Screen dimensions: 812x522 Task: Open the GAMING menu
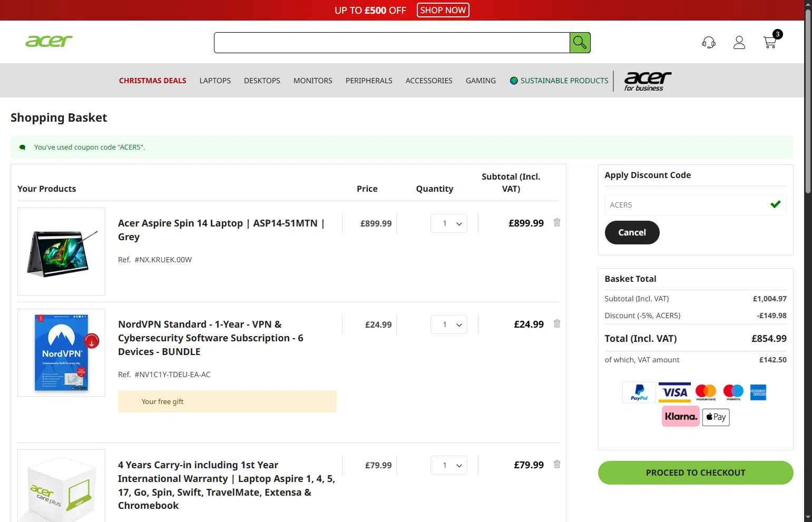coord(481,81)
